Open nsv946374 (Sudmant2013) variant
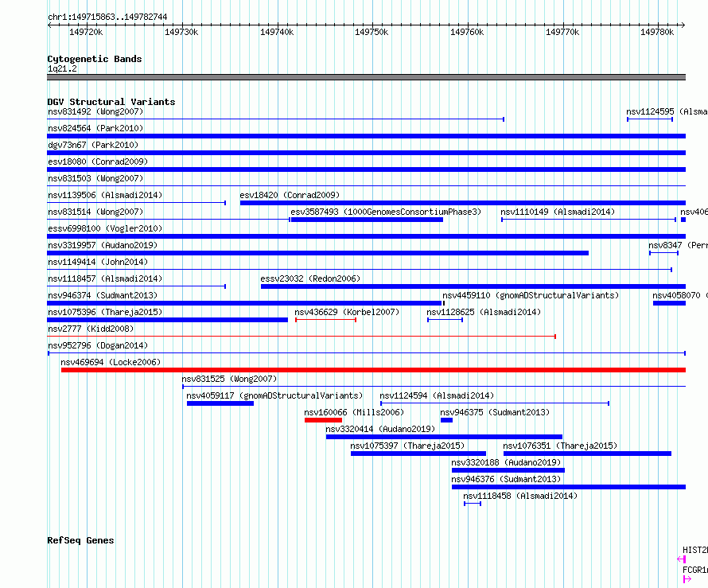 [x=244, y=303]
